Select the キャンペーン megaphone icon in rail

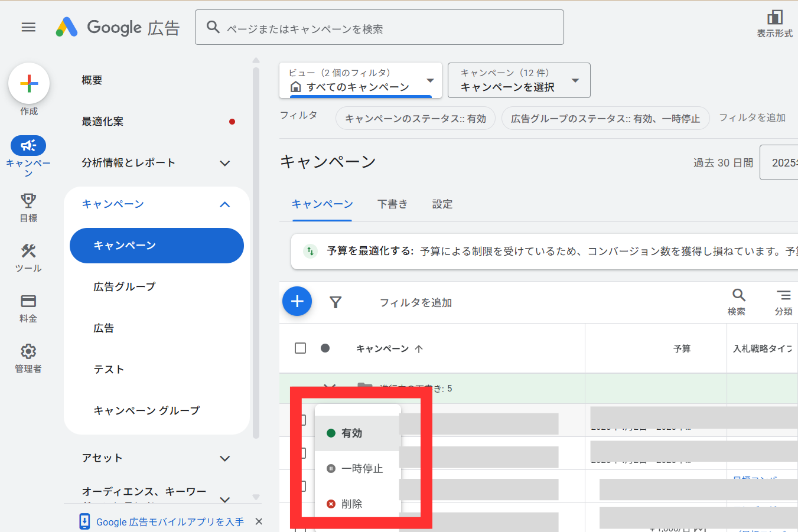28,145
